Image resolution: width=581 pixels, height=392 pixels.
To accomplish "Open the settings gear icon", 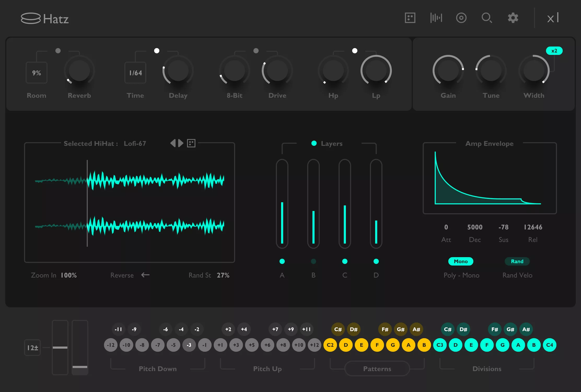I will point(512,18).
